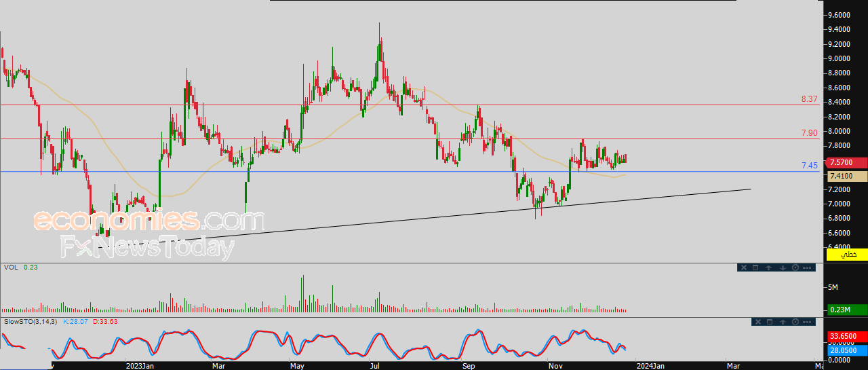Select the 8.37 resistance level label
Viewport: 868px width, 370px height.
pos(809,99)
